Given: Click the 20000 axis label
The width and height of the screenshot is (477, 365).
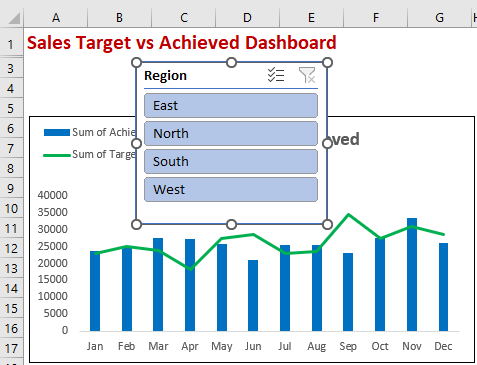Looking at the screenshot, I should (x=53, y=263).
